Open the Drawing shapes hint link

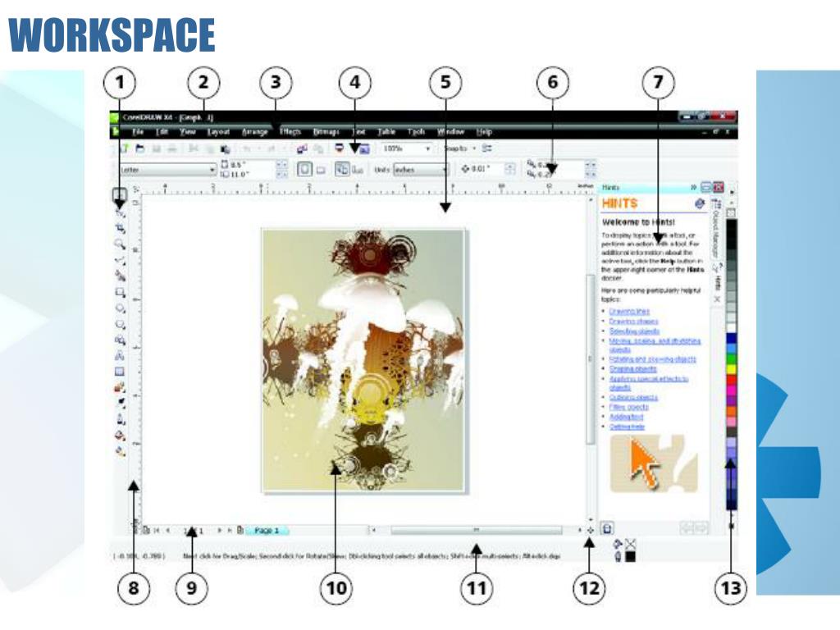click(x=633, y=322)
